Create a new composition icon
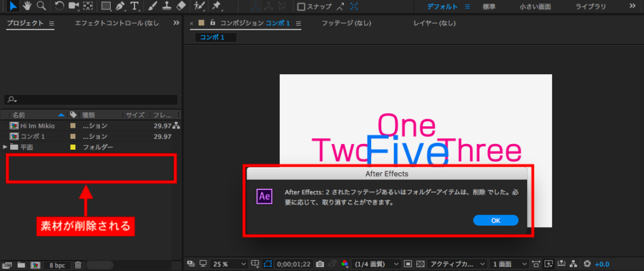The width and height of the screenshot is (644, 271). pyautogui.click(x=35, y=265)
